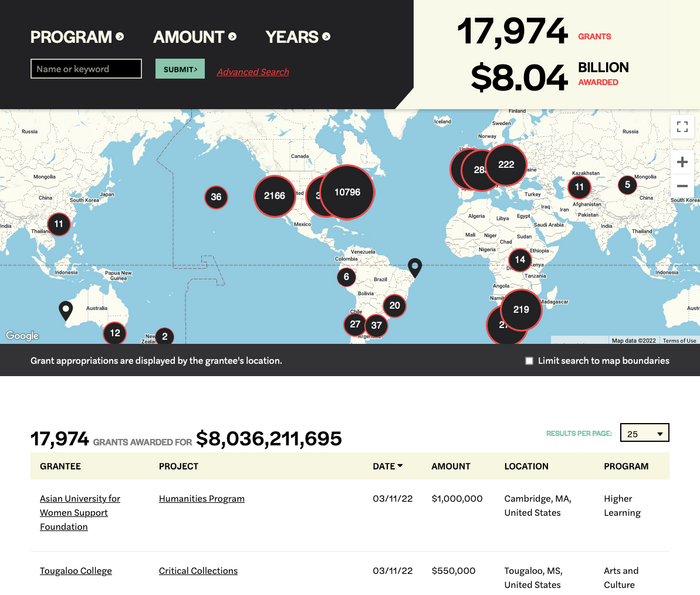This screenshot has height=595, width=700.
Task: Click the Cambridge, MA, United States location
Action: point(538,506)
